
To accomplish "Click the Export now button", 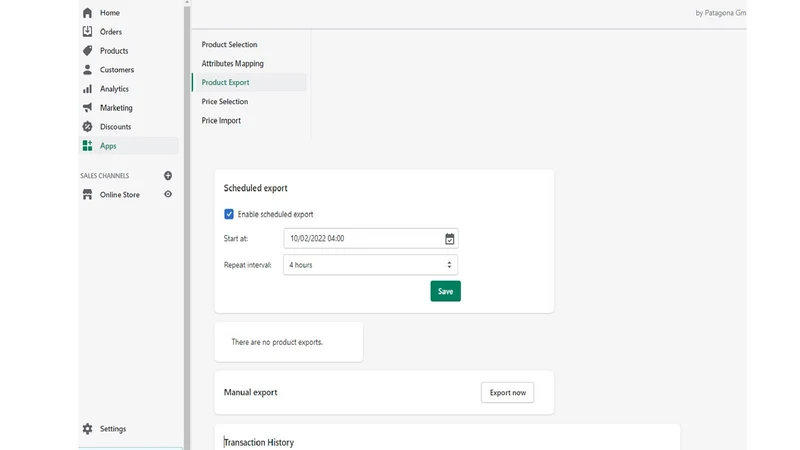I will click(x=507, y=392).
